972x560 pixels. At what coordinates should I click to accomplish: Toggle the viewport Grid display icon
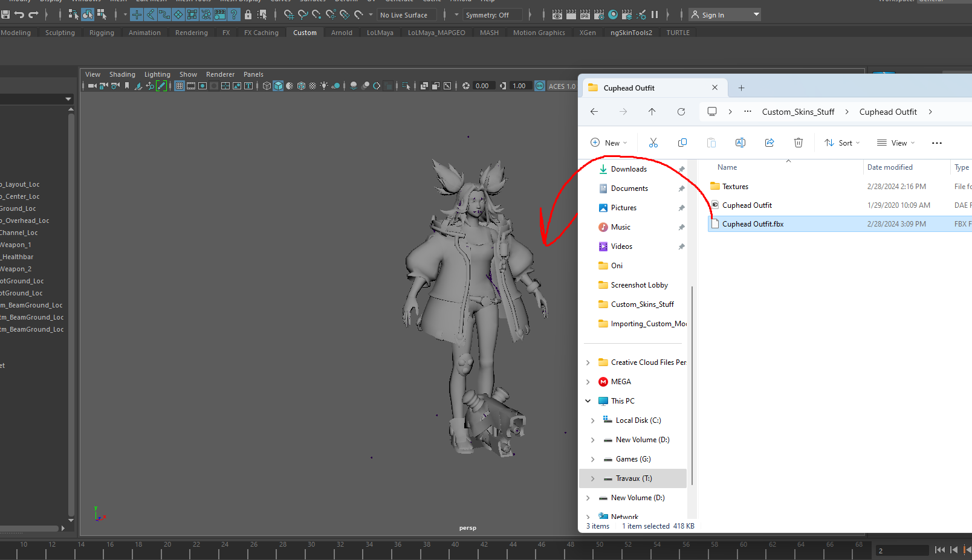click(x=179, y=86)
